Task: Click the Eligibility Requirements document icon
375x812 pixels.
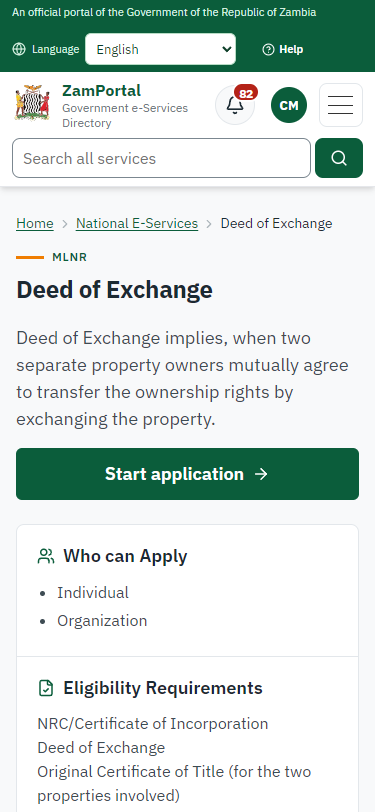Action: (x=46, y=688)
